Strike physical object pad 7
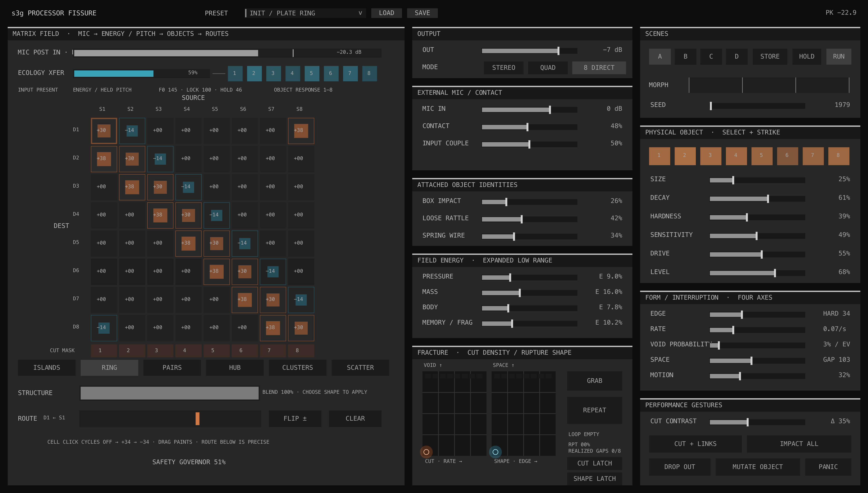Image resolution: width=868 pixels, height=493 pixels. [813, 156]
